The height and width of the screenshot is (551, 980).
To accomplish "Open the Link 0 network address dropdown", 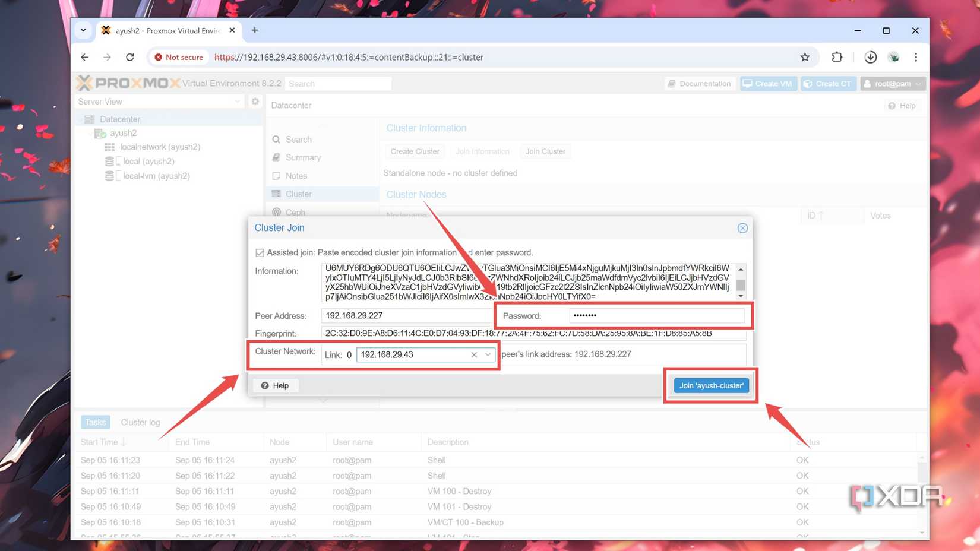I will [487, 354].
